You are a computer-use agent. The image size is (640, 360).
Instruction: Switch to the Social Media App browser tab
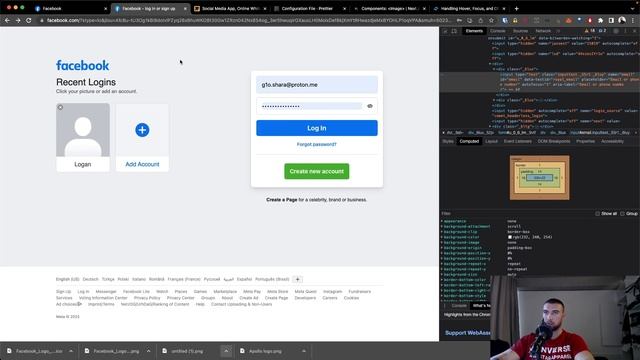coord(230,9)
